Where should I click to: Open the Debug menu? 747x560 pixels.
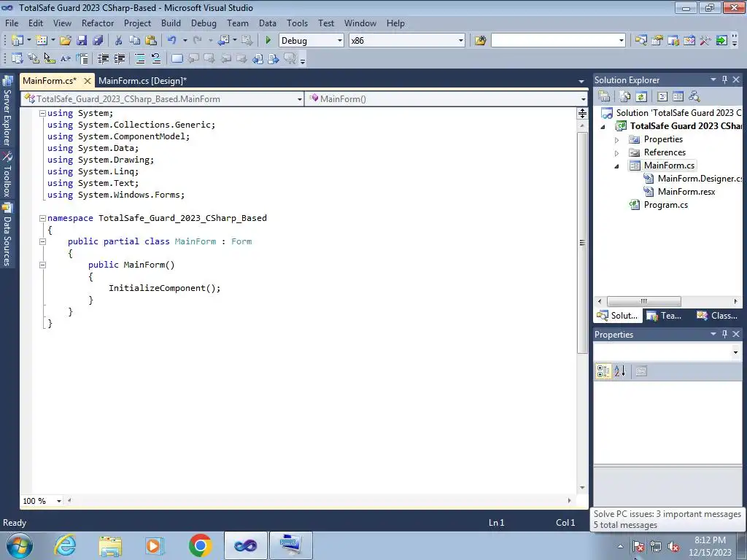(204, 23)
